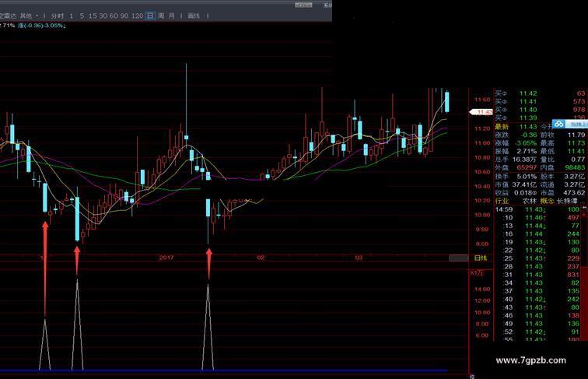
Task: Click the 14:59 tick trade row
Action: coord(538,210)
